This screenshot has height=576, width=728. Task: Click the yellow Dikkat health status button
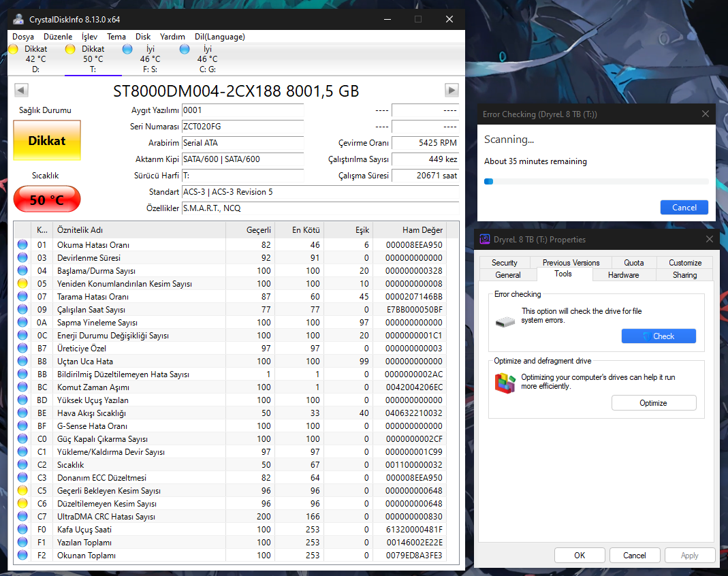pos(47,140)
